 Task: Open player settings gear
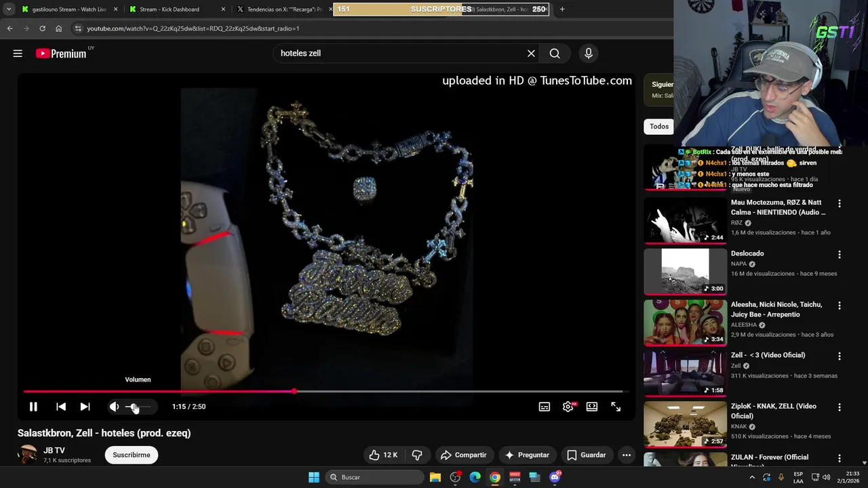pos(568,407)
